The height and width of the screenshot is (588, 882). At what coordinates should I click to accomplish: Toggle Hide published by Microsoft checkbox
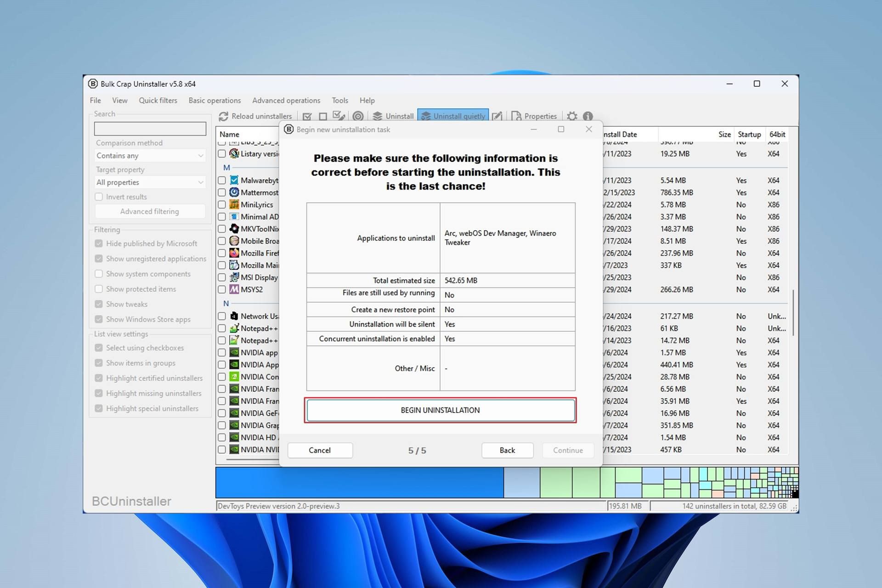click(99, 243)
